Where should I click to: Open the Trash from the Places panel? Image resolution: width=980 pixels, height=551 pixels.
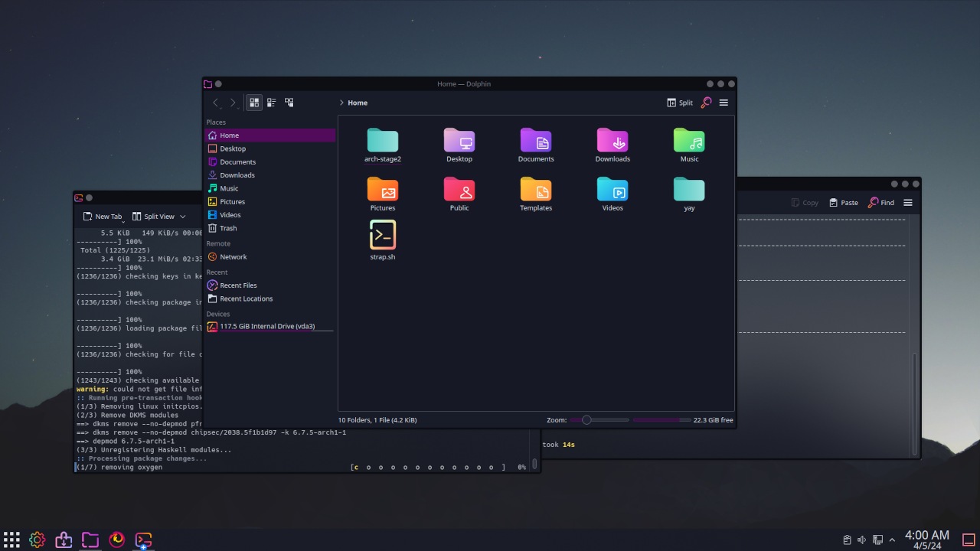227,228
